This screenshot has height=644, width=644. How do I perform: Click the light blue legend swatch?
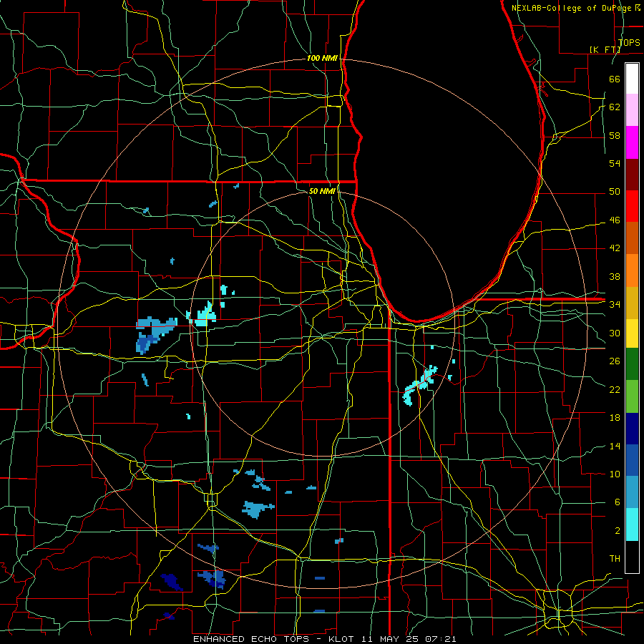click(632, 492)
